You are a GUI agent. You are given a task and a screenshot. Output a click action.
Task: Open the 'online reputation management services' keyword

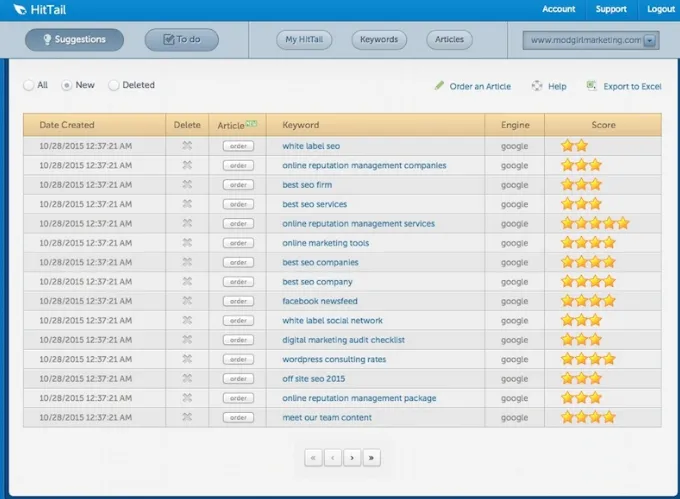click(x=358, y=224)
